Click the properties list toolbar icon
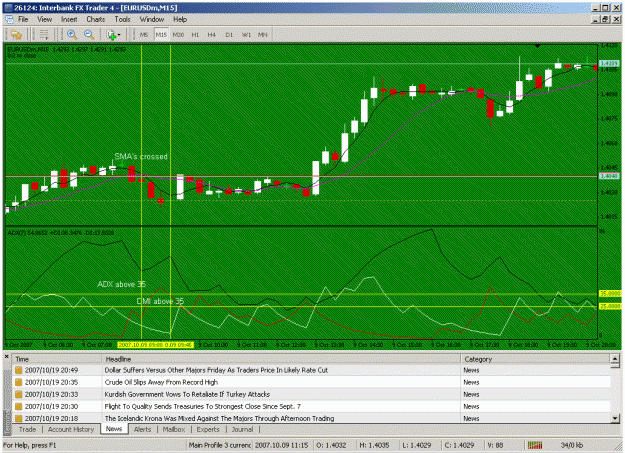Screen dimensions: 625x453 click(x=44, y=35)
